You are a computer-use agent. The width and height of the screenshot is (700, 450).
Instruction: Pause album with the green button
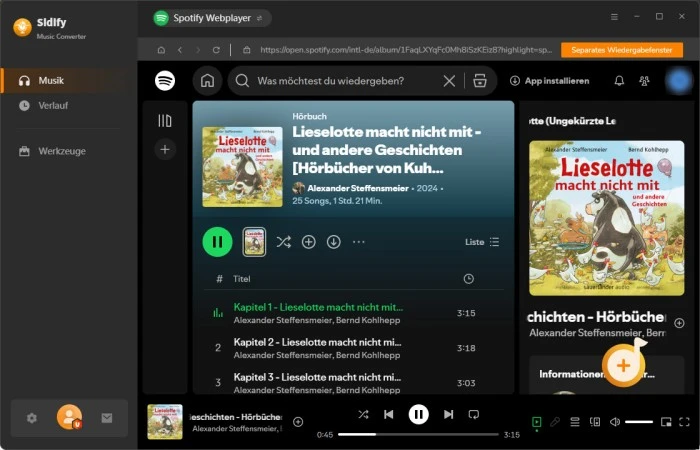tap(217, 242)
